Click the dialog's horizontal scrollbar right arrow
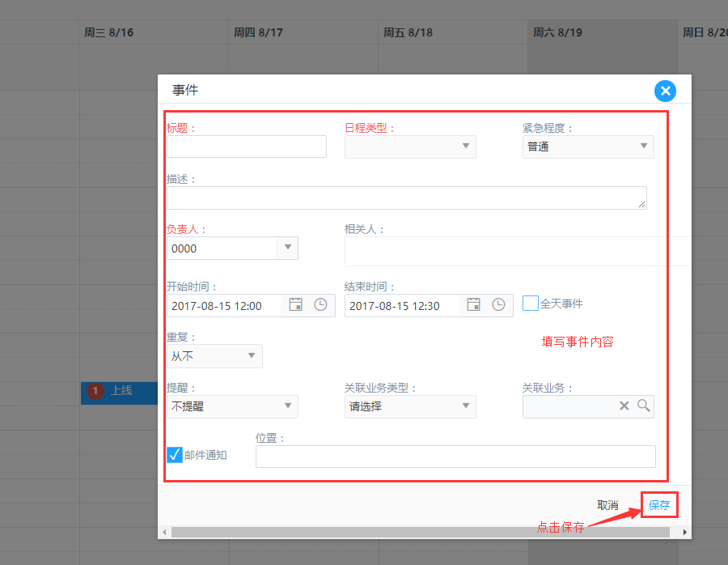The height and width of the screenshot is (565, 728). pos(685,533)
